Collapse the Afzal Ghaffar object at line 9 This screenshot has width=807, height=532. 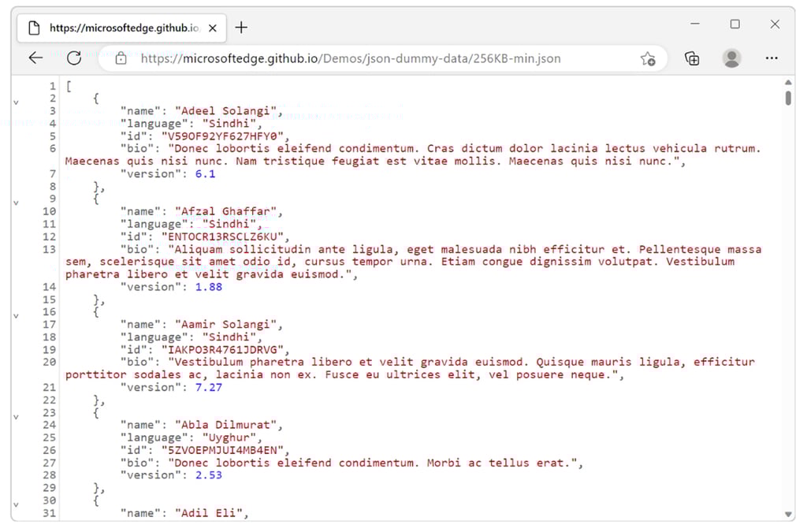(x=16, y=202)
